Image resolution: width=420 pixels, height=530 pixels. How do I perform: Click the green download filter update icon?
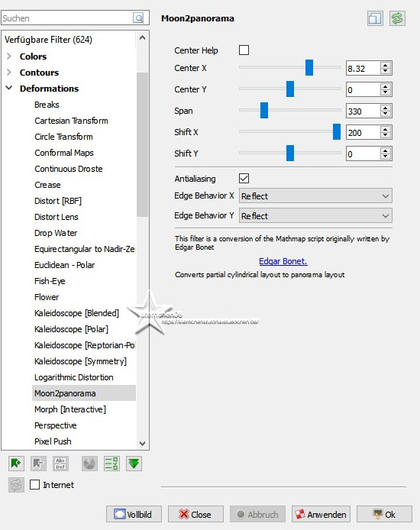(x=134, y=464)
